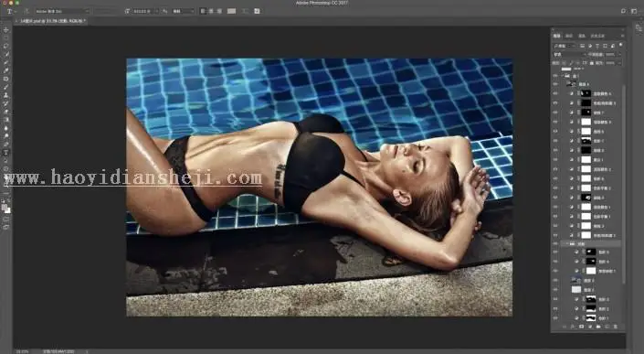Set right text alignment
This screenshot has height=354, width=644.
point(219,11)
